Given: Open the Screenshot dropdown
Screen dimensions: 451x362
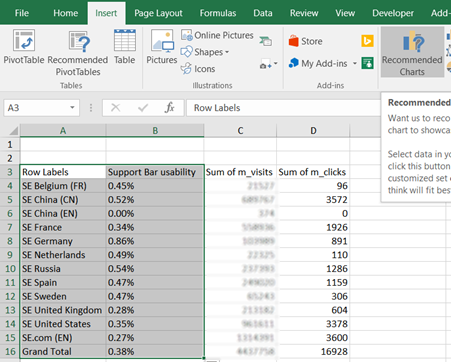Looking at the screenshot, I should (268, 64).
